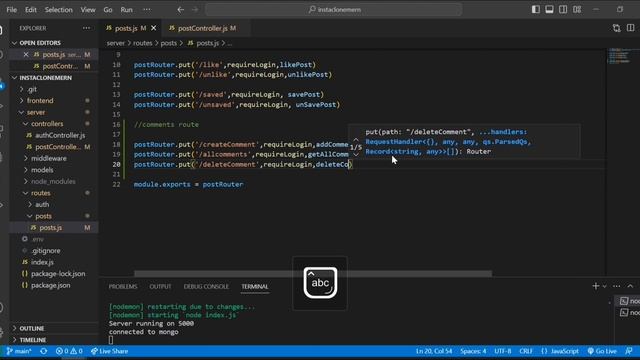Synchronize changes icon in status bar

pyautogui.click(x=44, y=351)
